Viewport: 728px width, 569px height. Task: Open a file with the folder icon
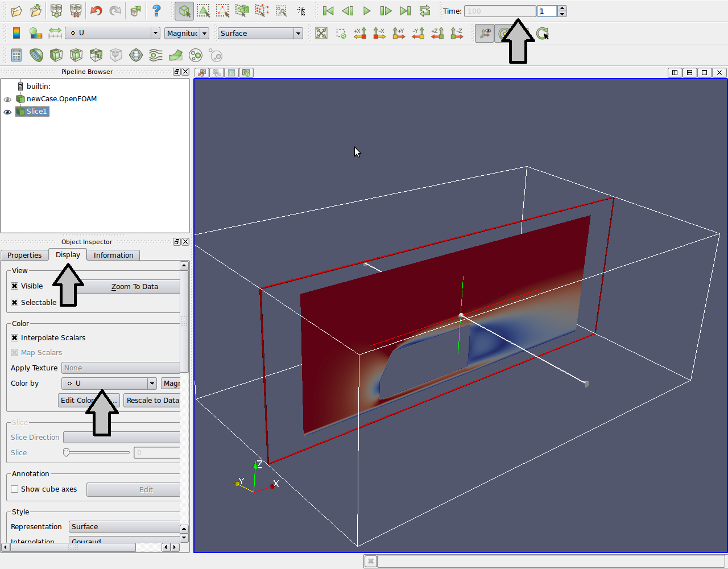(16, 11)
